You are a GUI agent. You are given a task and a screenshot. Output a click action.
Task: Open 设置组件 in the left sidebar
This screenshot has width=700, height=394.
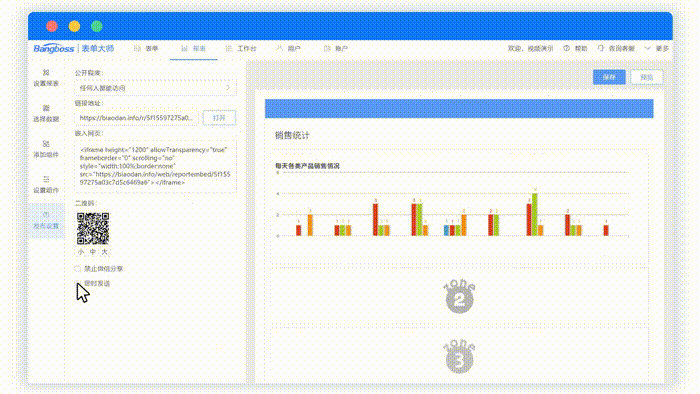click(46, 185)
